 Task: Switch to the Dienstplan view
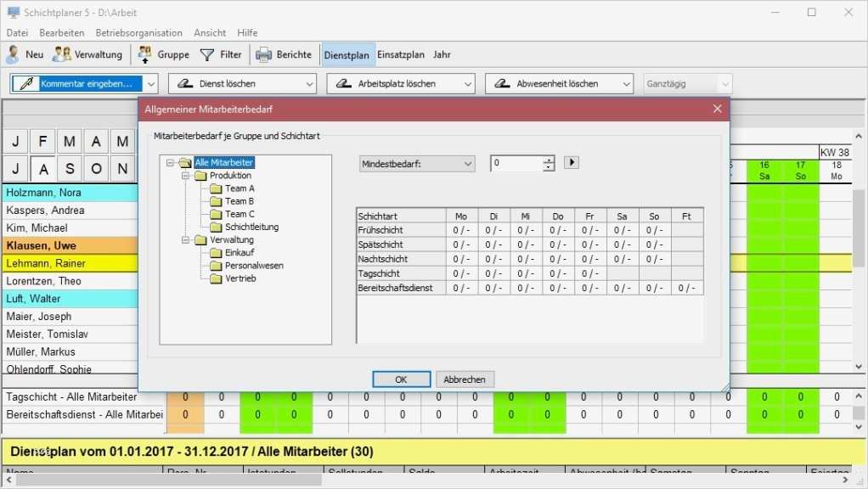[347, 55]
